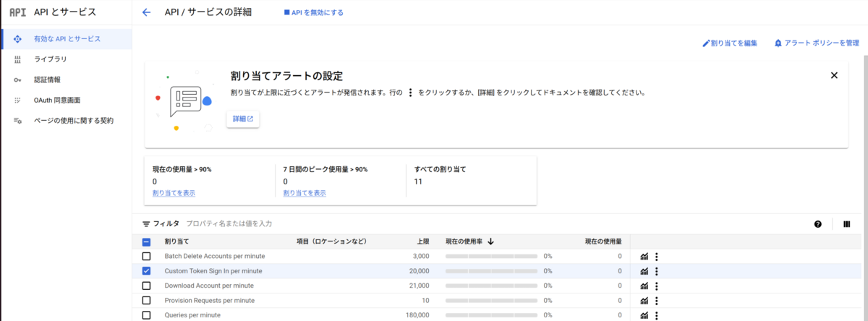Click the limit value 21,000
868x321 pixels.
[420, 286]
